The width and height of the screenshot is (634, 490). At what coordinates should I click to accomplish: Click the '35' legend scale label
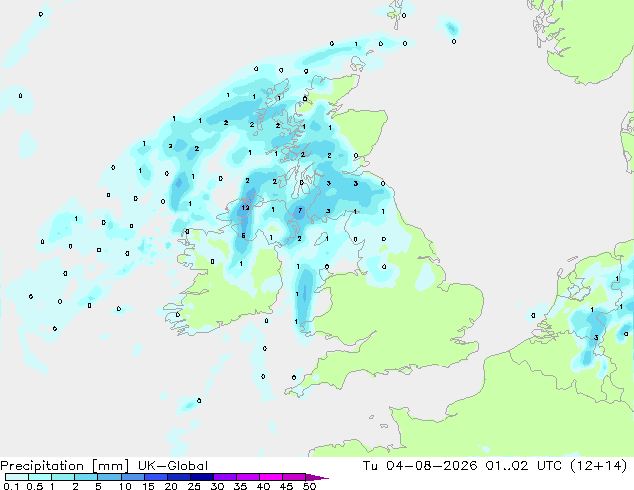point(240,486)
